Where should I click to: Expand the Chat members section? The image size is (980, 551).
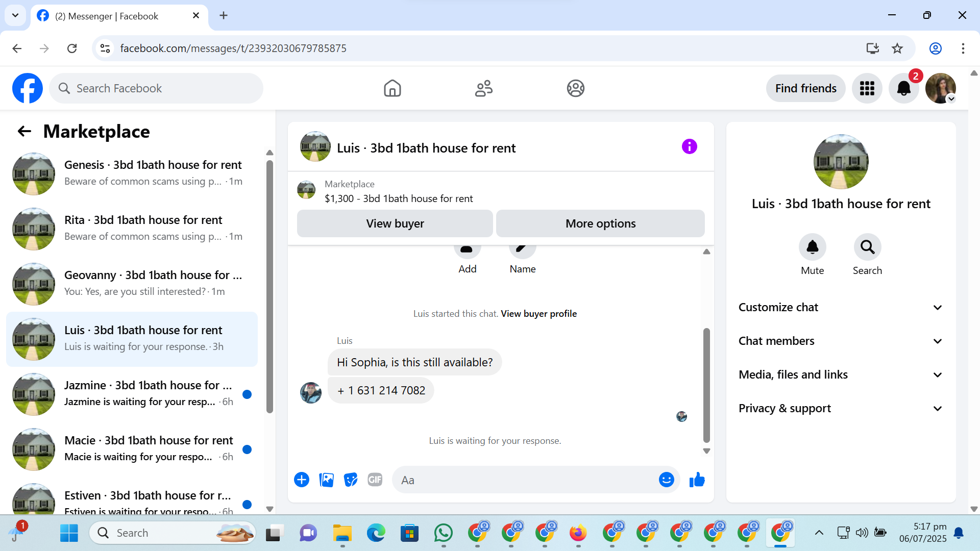click(841, 341)
